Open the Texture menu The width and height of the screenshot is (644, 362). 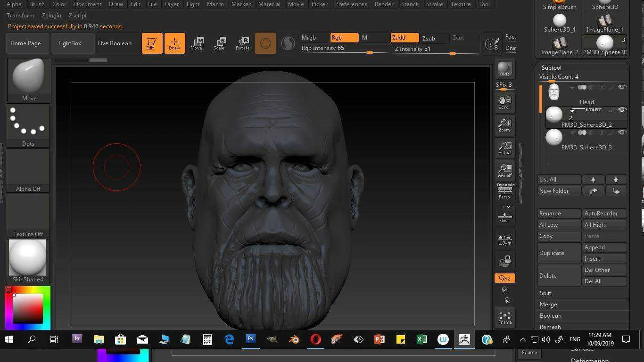[461, 4]
